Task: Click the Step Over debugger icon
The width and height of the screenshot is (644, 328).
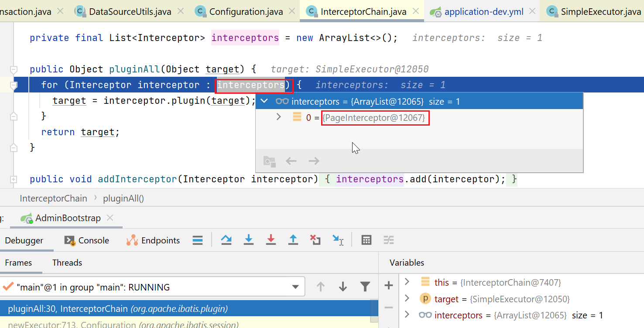Action: (226, 240)
